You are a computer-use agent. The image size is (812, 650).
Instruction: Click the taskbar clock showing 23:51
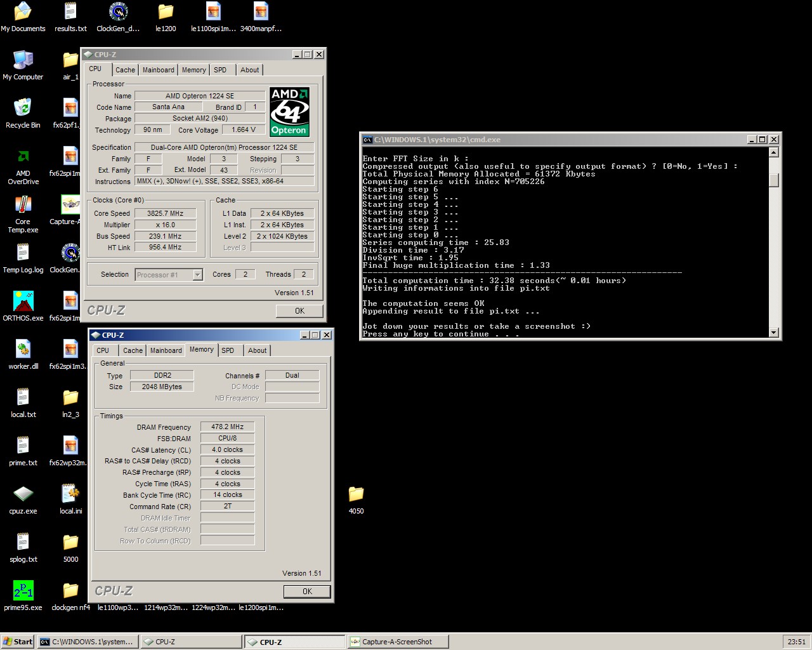pyautogui.click(x=796, y=642)
